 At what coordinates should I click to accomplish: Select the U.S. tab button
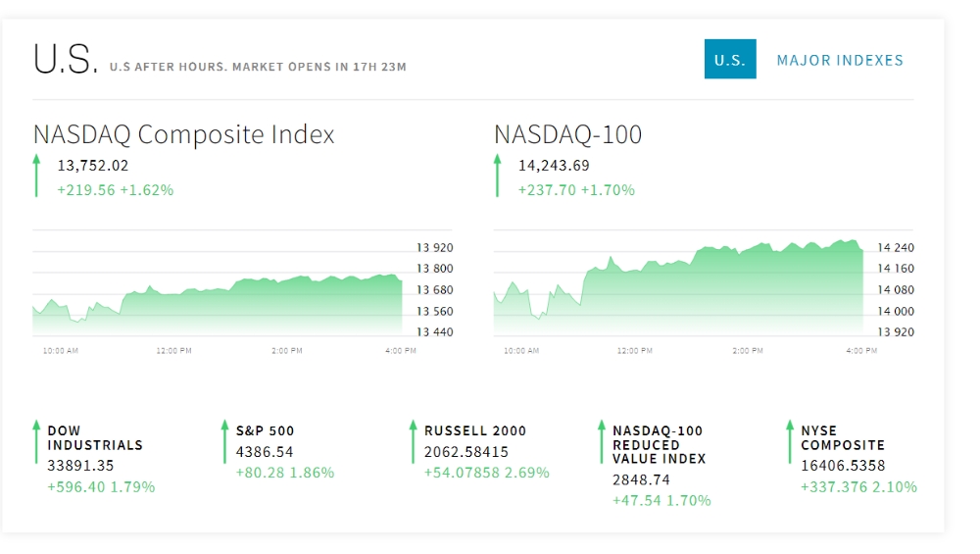(x=730, y=60)
